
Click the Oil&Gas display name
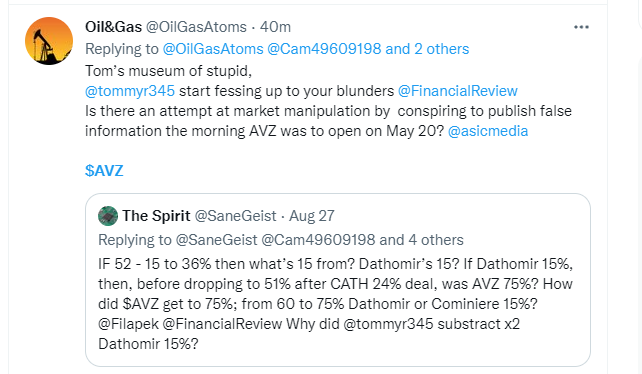tap(113, 27)
